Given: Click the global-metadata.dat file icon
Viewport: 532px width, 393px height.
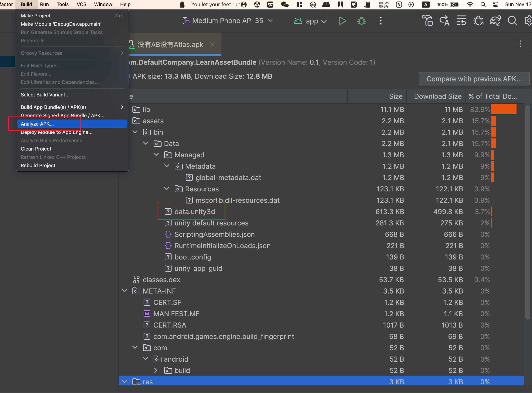Looking at the screenshot, I should [x=189, y=177].
